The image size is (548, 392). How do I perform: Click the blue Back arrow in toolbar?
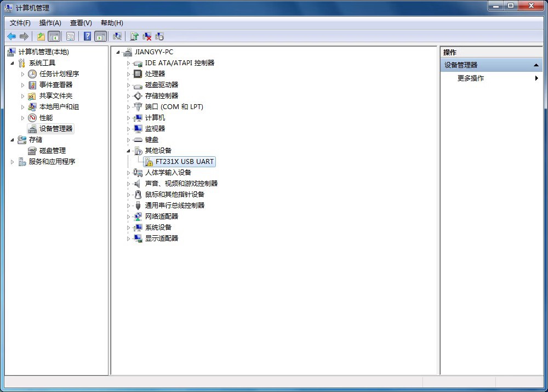tap(12, 36)
